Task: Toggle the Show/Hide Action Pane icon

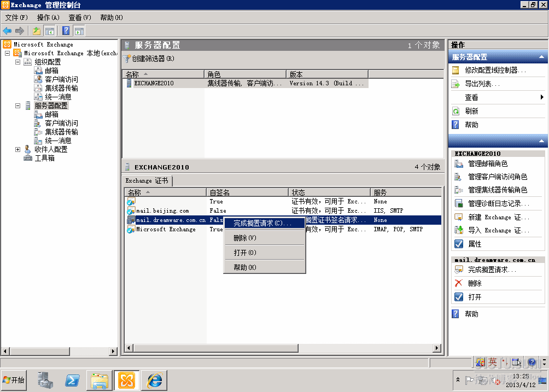Action: pos(79,31)
